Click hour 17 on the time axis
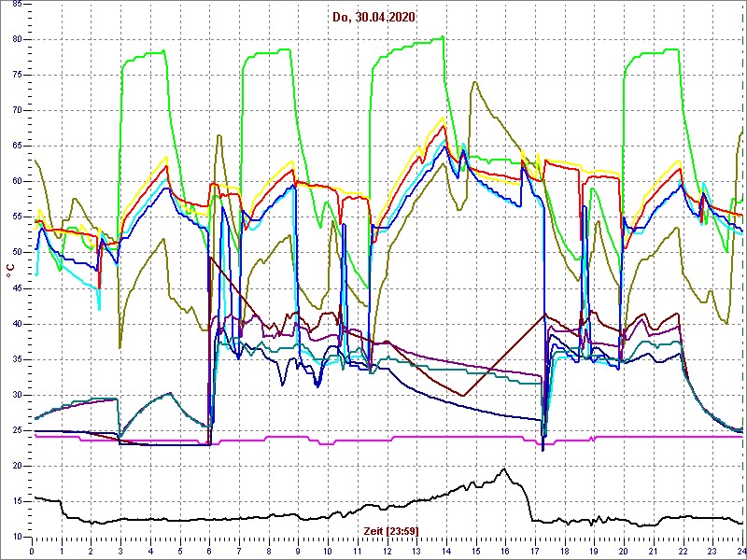747x560 pixels. [x=535, y=553]
